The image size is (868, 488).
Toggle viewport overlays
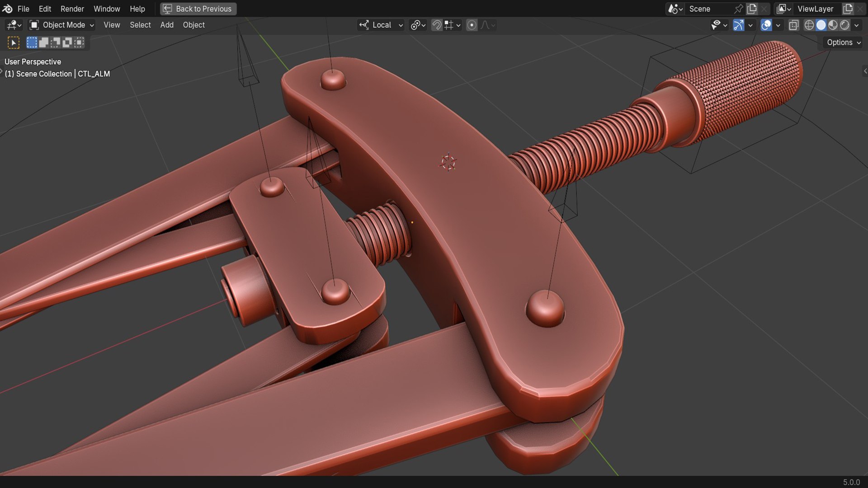click(x=766, y=25)
